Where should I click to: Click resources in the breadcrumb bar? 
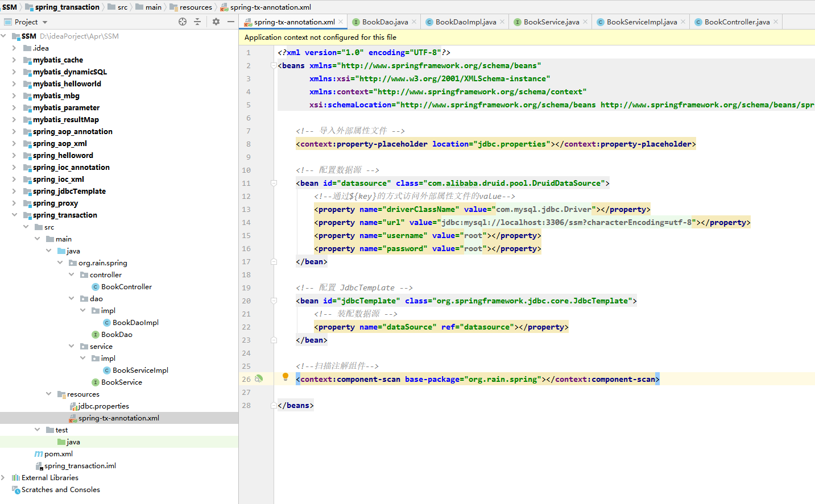pos(196,7)
